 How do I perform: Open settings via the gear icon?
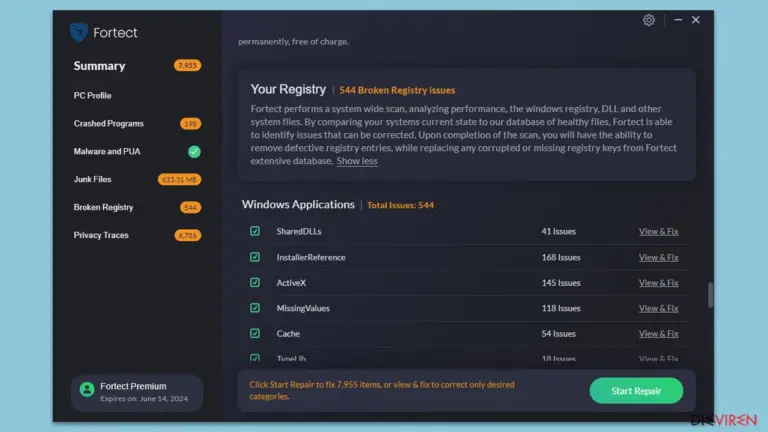click(648, 20)
